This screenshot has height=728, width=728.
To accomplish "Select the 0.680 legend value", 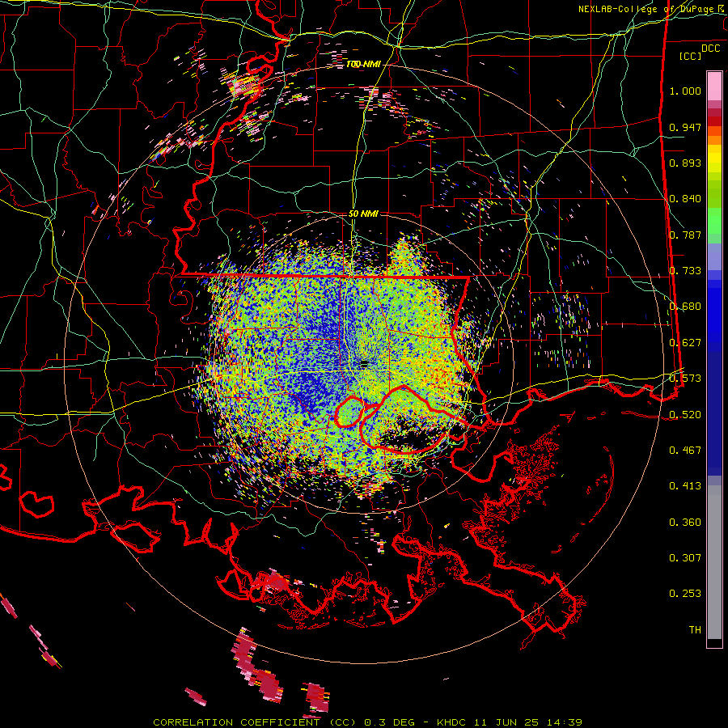I will [685, 307].
